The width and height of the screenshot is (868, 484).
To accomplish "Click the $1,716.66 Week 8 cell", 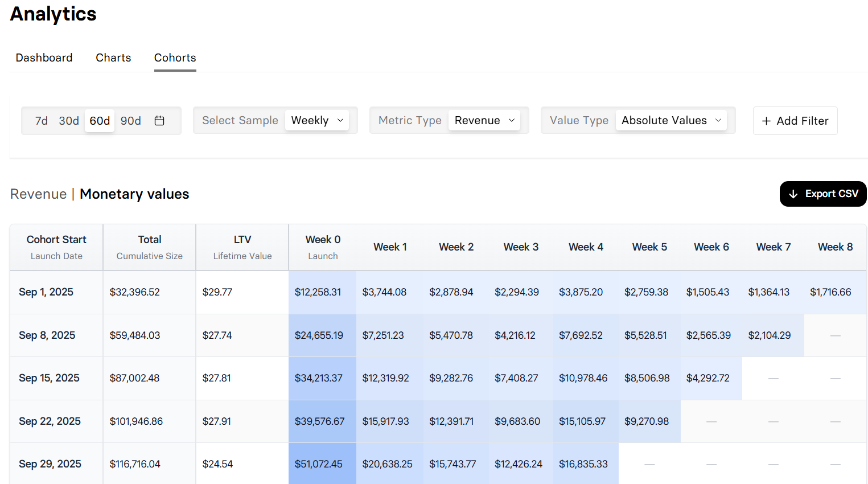I will pyautogui.click(x=835, y=292).
